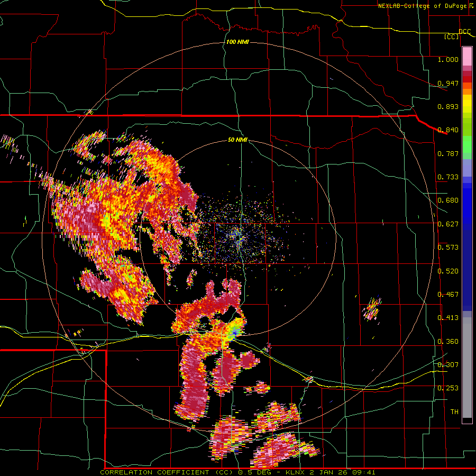The image size is (476, 476).
Task: Select the 0.840 scale value
Action: pos(448,130)
